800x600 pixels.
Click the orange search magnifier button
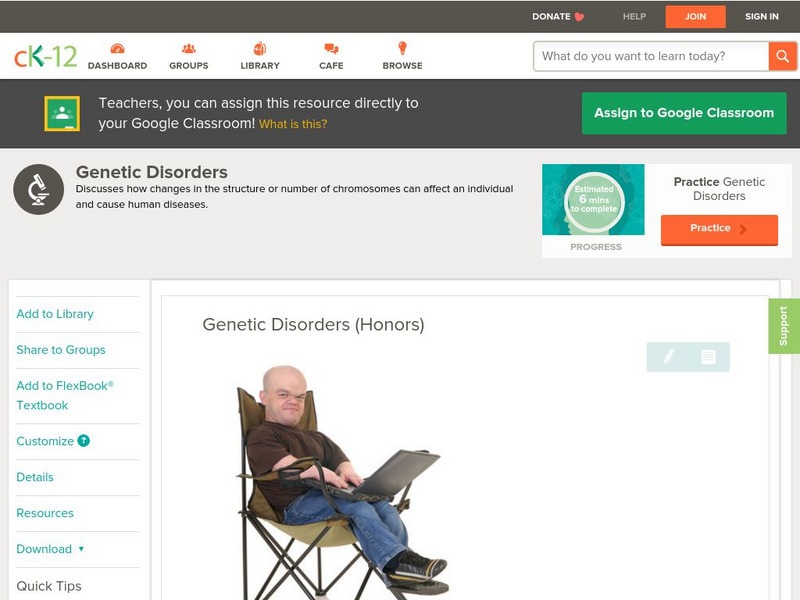click(x=782, y=56)
